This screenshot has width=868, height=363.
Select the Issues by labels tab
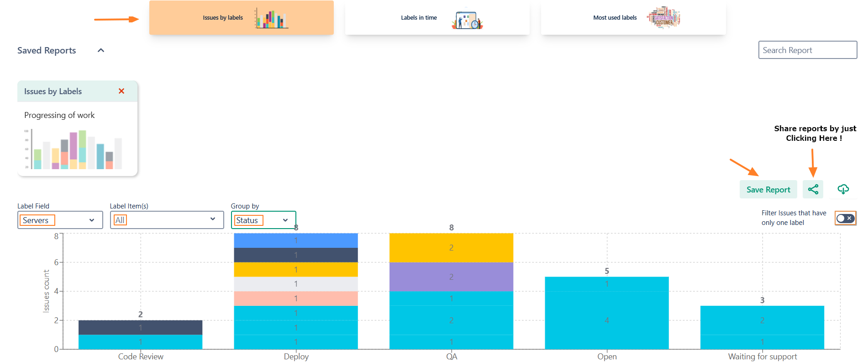[x=241, y=18]
